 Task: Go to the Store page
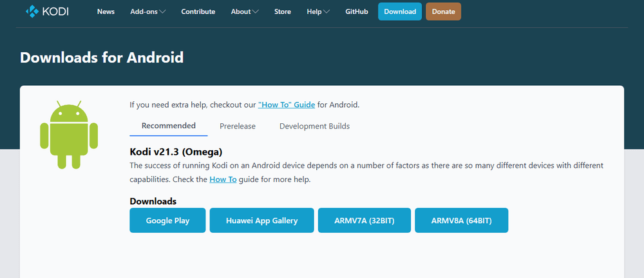click(283, 12)
